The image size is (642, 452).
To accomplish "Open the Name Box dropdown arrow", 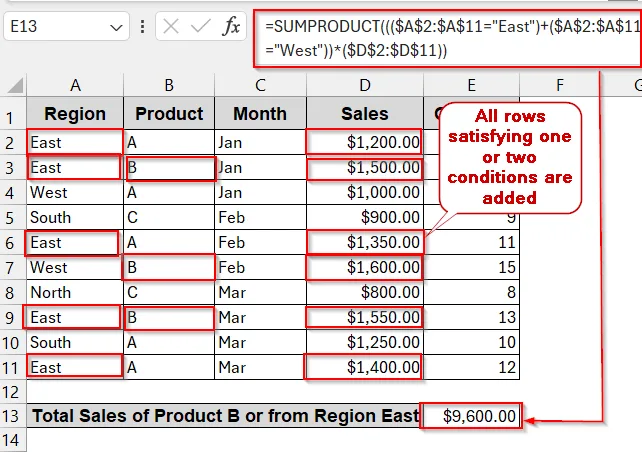I will 116,27.
